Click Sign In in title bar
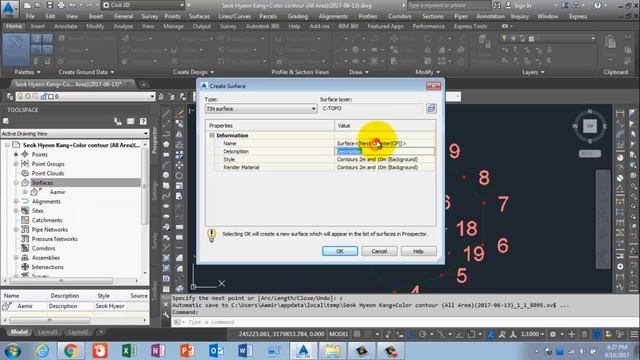This screenshot has height=360, width=640. tap(522, 5)
